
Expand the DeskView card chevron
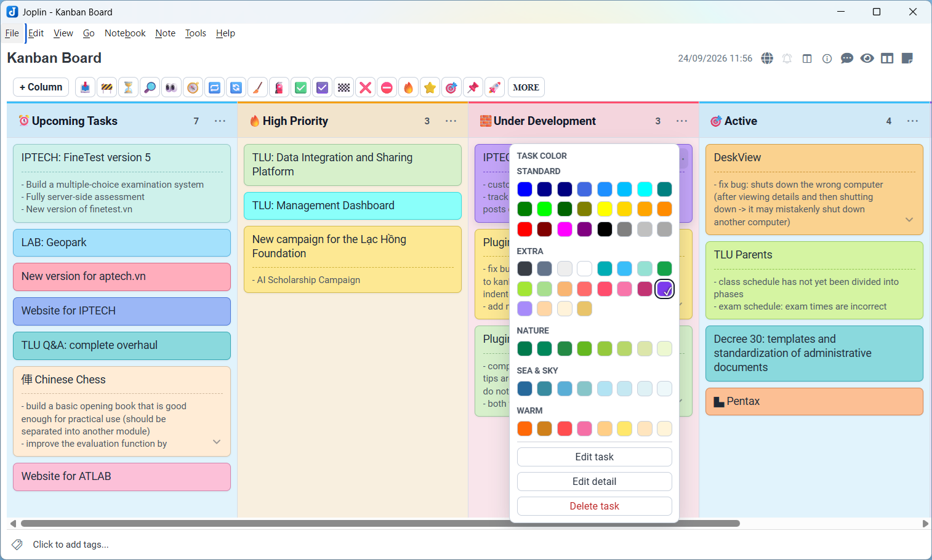909,220
